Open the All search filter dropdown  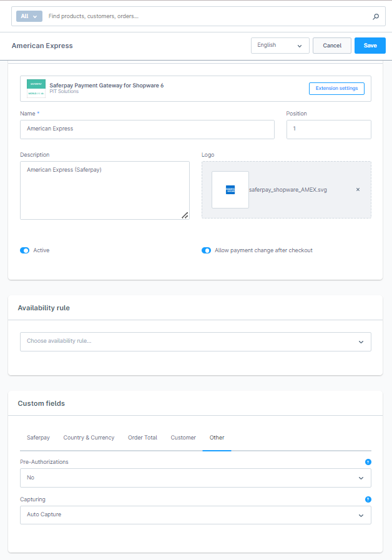pos(29,16)
